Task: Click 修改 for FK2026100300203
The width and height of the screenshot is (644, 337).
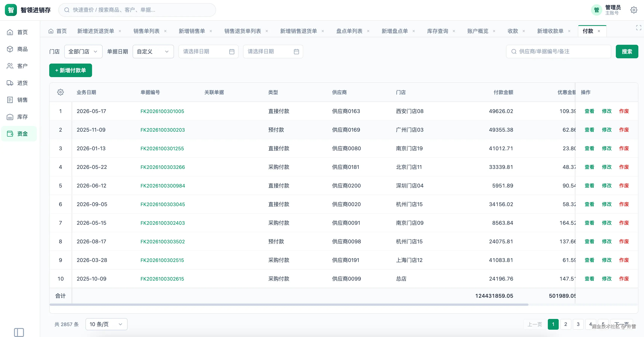Action: [x=606, y=130]
